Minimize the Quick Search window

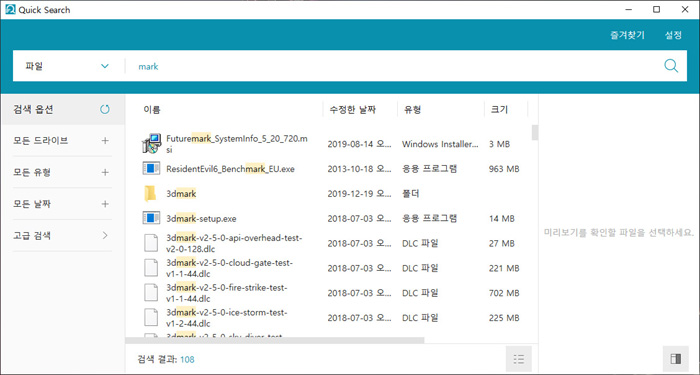point(628,9)
